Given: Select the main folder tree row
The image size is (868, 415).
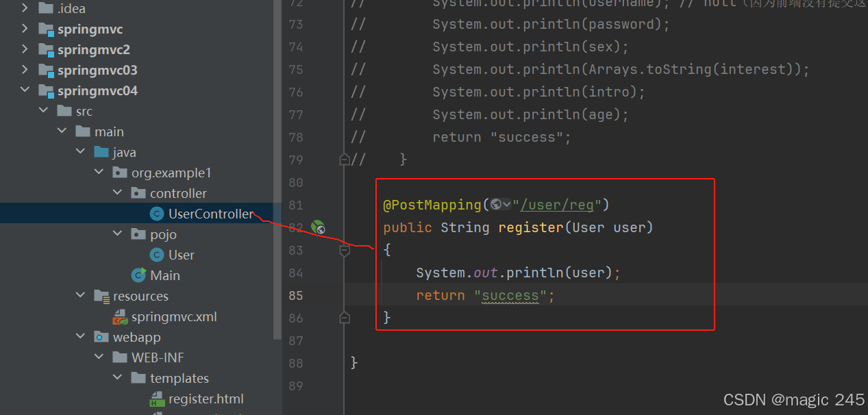Looking at the screenshot, I should click(x=140, y=131).
